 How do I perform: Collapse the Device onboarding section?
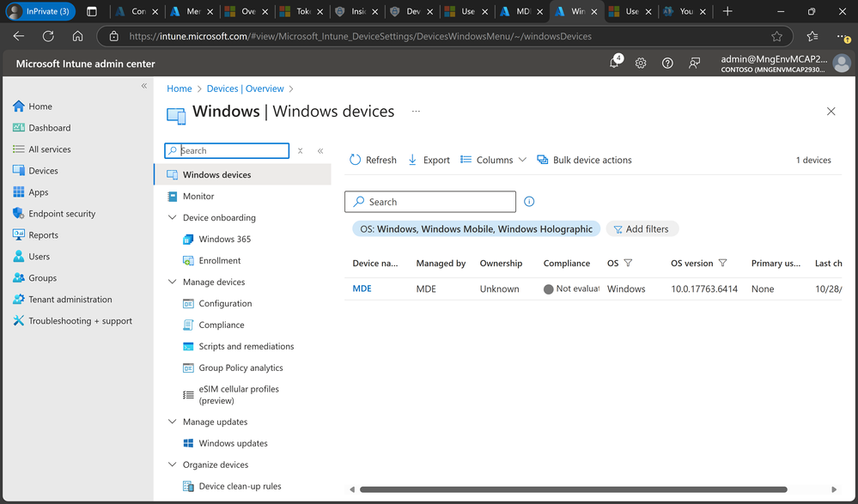click(172, 217)
